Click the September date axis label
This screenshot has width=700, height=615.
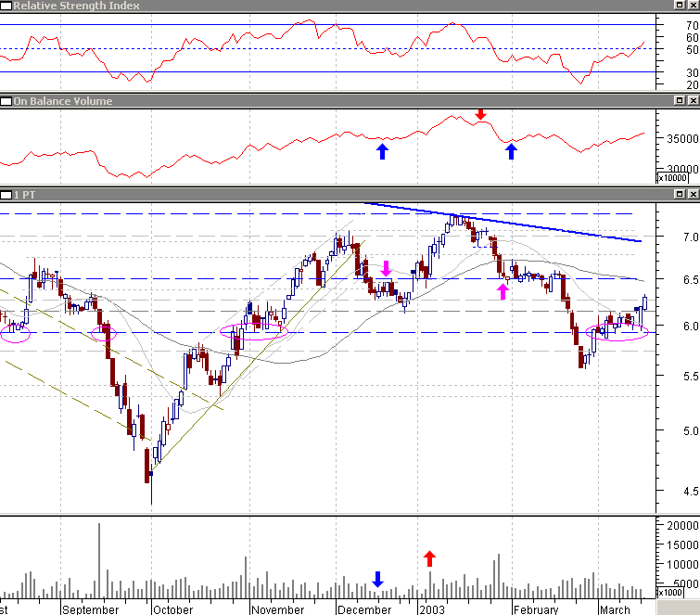click(x=91, y=609)
